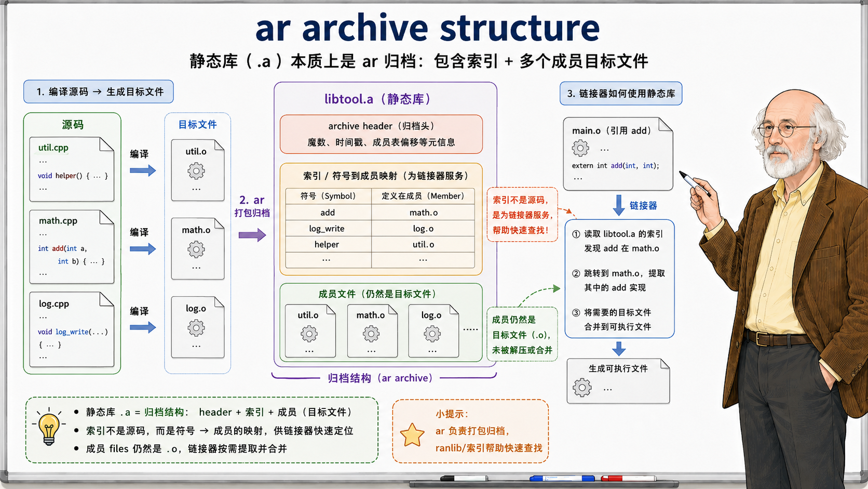Click the gear icon under 生成可执行文件

(582, 388)
